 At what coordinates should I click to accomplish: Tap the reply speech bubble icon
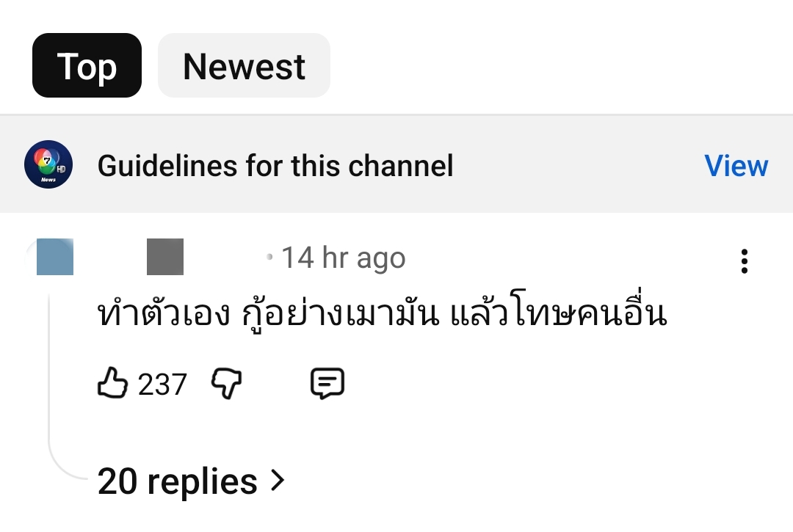(327, 384)
